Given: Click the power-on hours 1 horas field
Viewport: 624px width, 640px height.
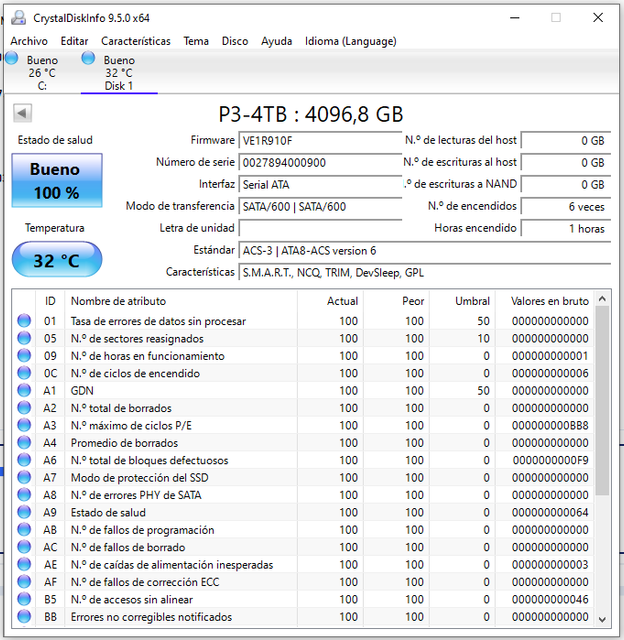Looking at the screenshot, I should [566, 228].
